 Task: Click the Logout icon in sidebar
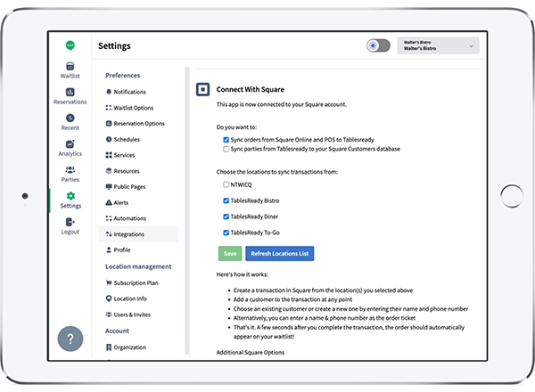[70, 221]
